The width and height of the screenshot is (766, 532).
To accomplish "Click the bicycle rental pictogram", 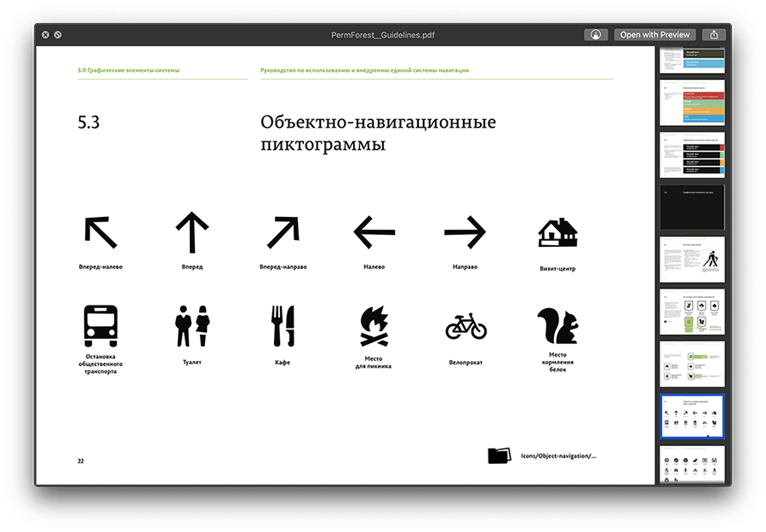I will [x=466, y=326].
